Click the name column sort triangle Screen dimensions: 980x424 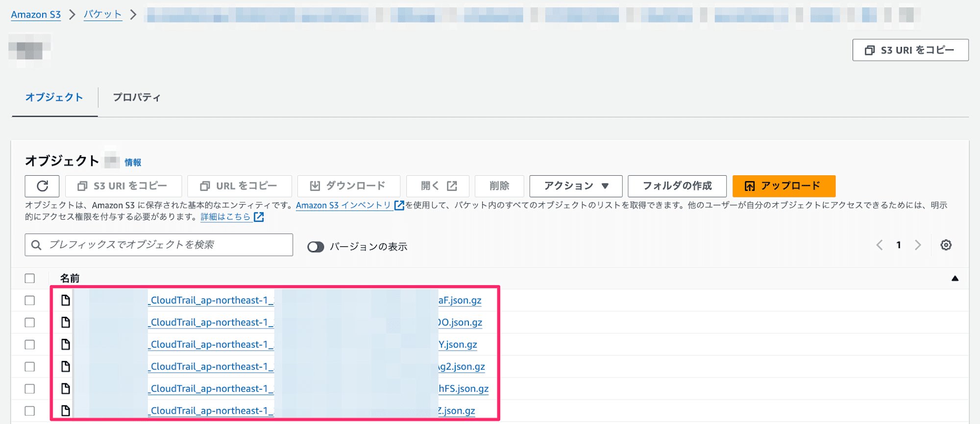click(x=955, y=279)
